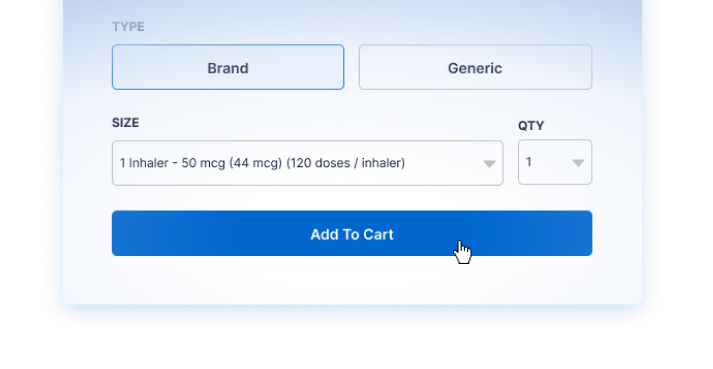Click the TYPE section label

coord(128,27)
